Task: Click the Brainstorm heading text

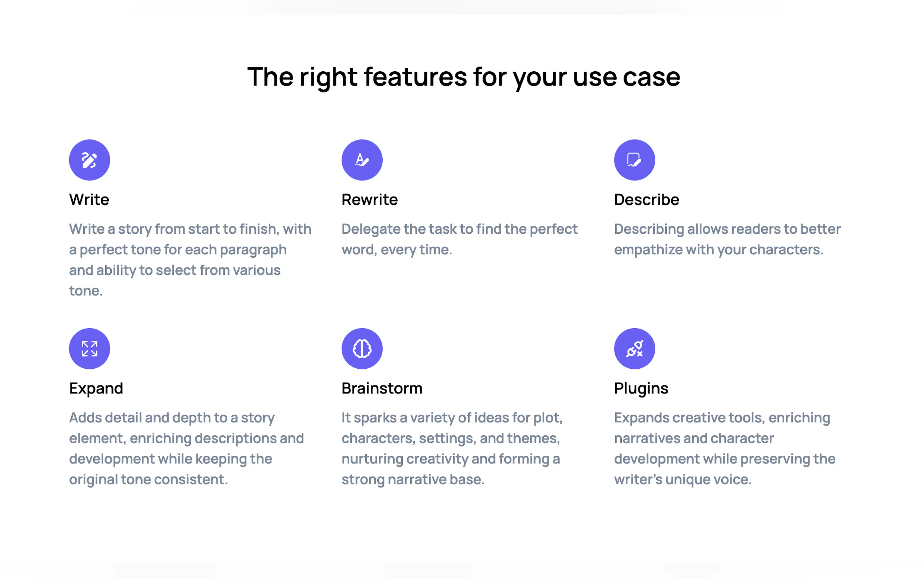Action: (x=382, y=388)
